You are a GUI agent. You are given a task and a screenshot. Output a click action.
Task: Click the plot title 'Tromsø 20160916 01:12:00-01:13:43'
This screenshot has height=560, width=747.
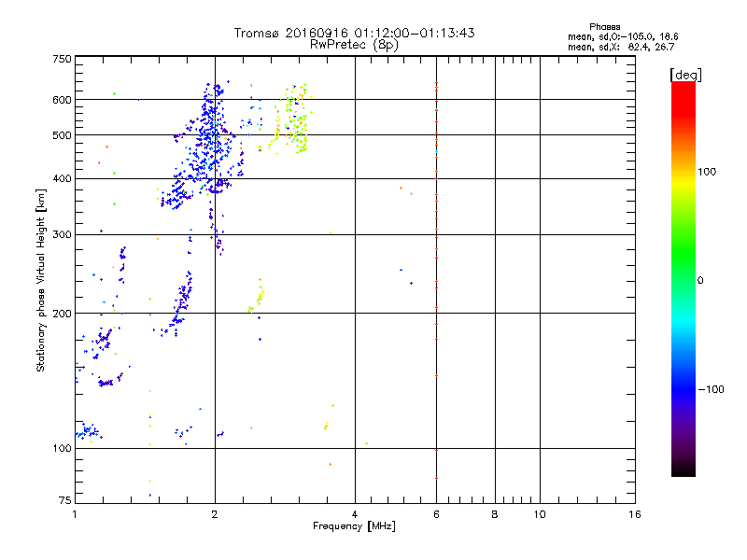(354, 33)
